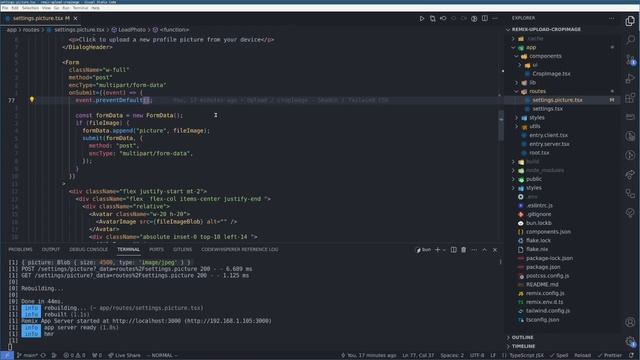Open Explorer view in activity bar

tap(630, 20)
